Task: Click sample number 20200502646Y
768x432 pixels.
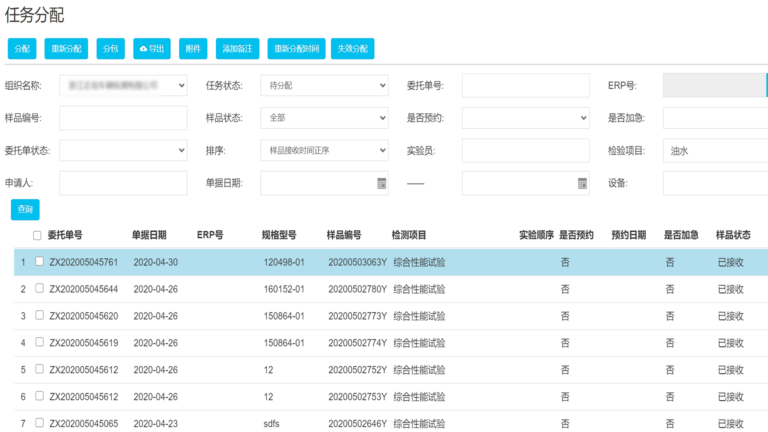Action: click(x=358, y=424)
